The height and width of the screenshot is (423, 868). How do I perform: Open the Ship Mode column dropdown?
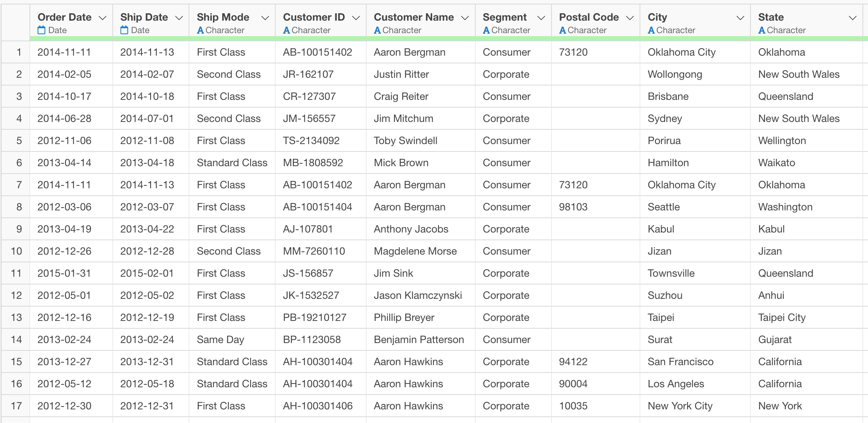coord(265,17)
